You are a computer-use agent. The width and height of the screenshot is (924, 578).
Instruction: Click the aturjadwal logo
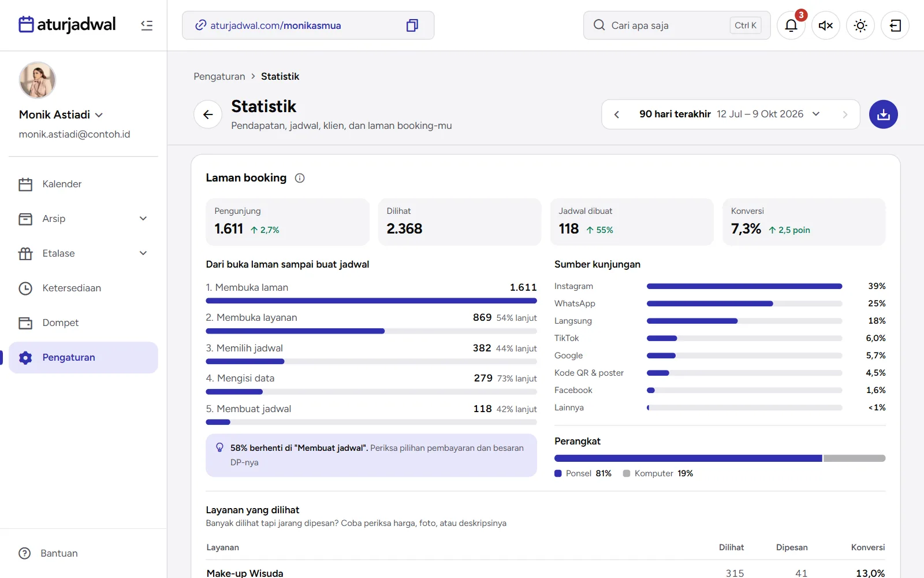(x=68, y=25)
